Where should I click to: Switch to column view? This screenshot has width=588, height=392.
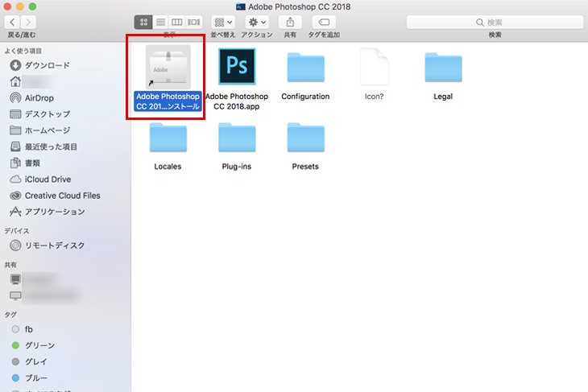coord(177,22)
